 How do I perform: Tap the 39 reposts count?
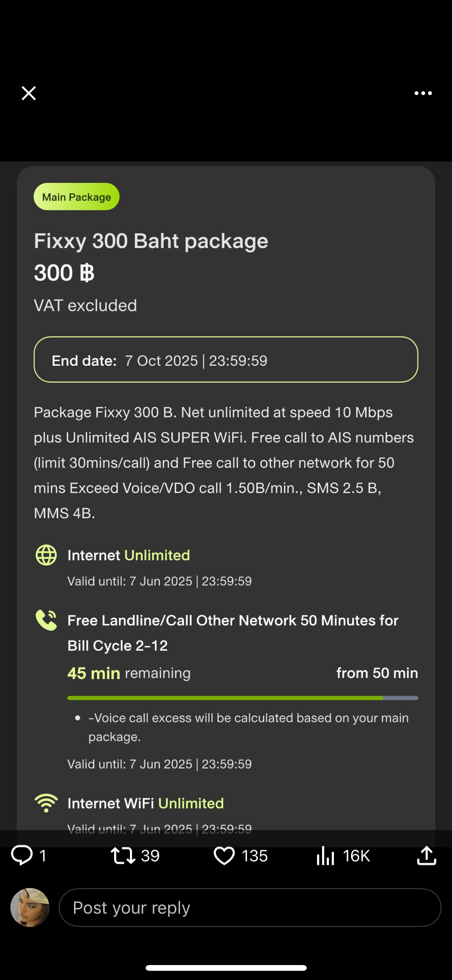click(150, 856)
